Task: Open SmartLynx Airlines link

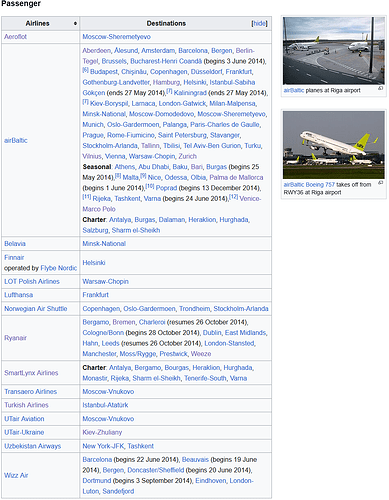Action: click(31, 373)
